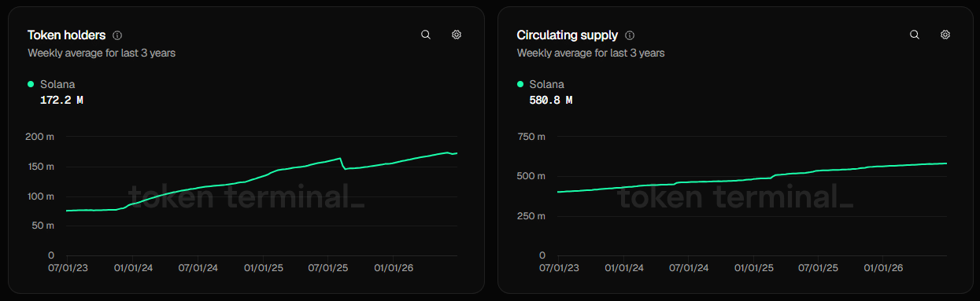Open settings gear on Circulating supply chart
Screen dimensions: 980x301
pos(945,35)
